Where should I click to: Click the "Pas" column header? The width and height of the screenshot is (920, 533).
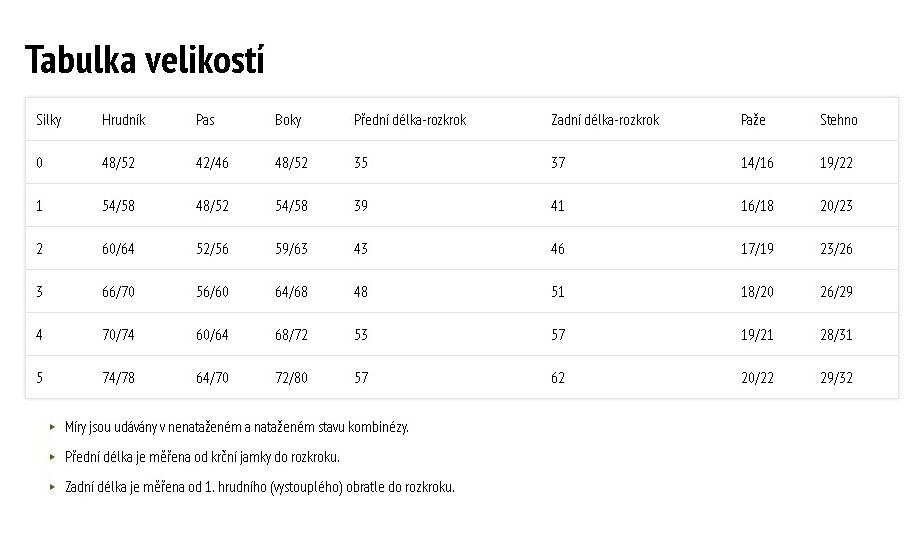coord(205,120)
